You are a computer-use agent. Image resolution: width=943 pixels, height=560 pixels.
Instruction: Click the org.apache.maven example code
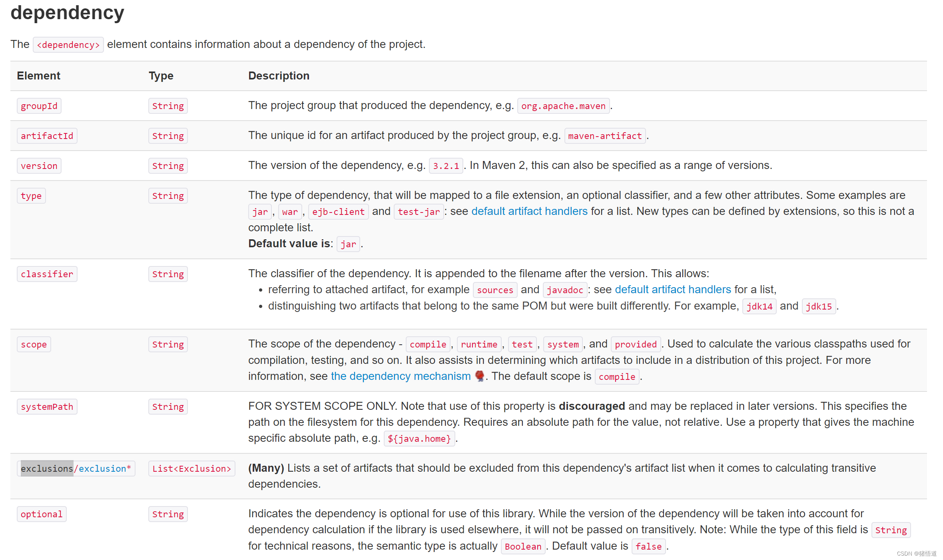(x=563, y=106)
